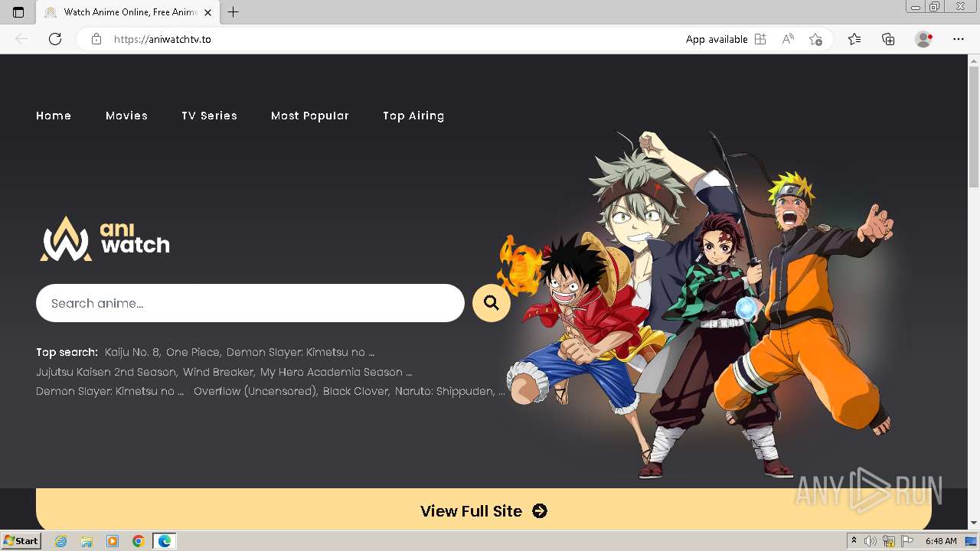Viewport: 980px width, 551px height.
Task: Open the Settings and more ellipsis menu
Action: [x=959, y=39]
